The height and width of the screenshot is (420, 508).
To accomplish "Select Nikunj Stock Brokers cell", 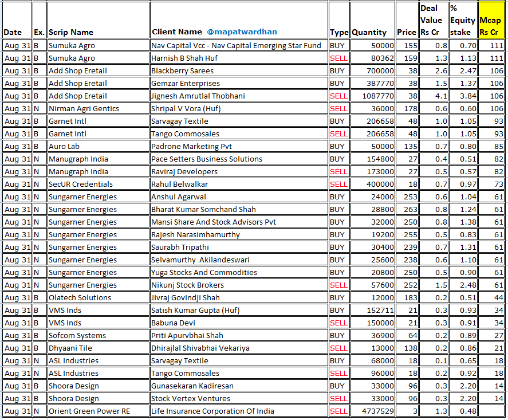I will [x=239, y=285].
